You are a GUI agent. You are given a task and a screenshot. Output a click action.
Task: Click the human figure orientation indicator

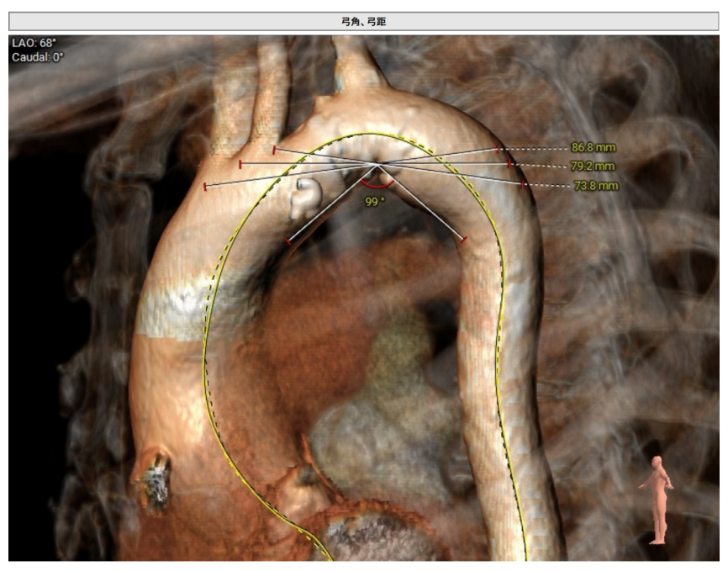[657, 500]
